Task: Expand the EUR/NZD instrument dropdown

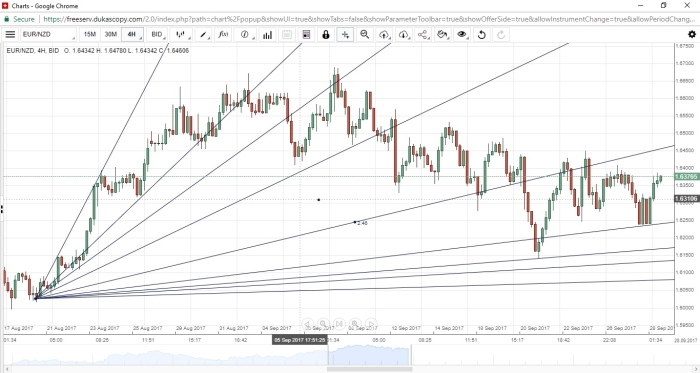Action: (x=49, y=34)
